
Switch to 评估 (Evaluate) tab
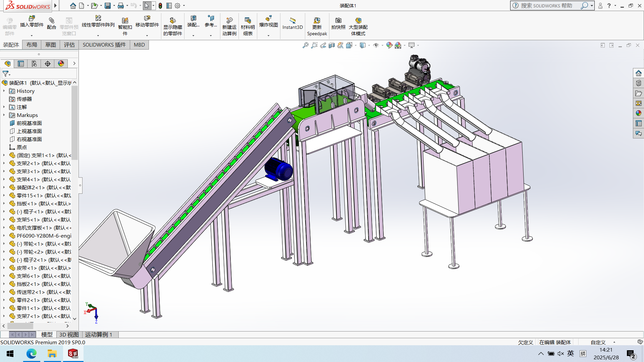pyautogui.click(x=69, y=45)
